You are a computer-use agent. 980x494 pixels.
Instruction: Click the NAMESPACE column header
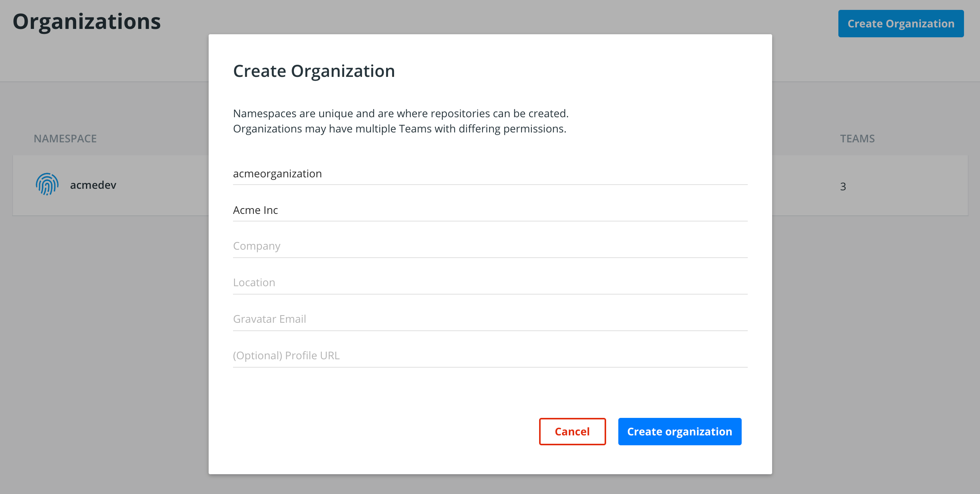(65, 138)
